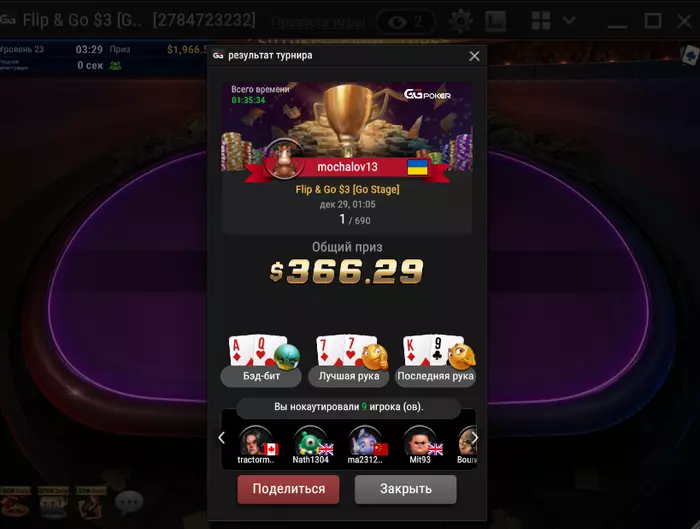Select Nath1304 player avatar
Viewport: 700px width, 529px height.
311,441
